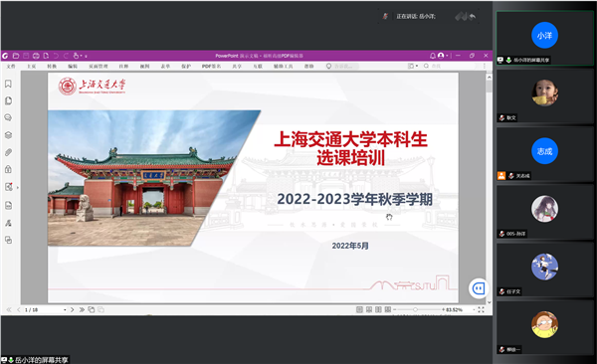Click the New document icon in title bar
Viewport: 597px width, 364px height.
46,56
